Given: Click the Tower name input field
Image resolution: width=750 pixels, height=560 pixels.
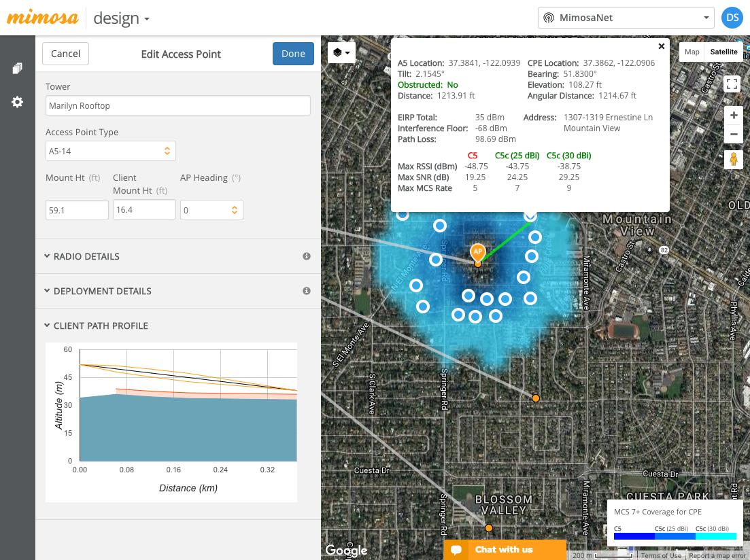Looking at the screenshot, I should click(x=177, y=105).
